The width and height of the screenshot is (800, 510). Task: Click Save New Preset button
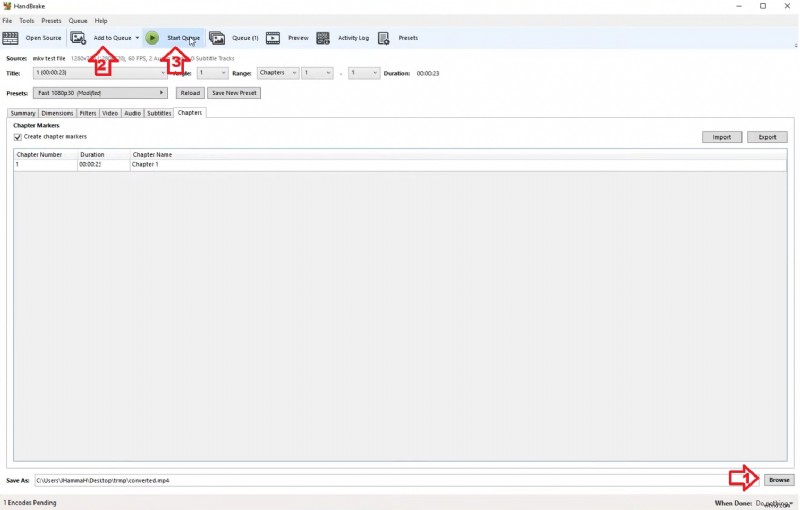click(x=234, y=93)
